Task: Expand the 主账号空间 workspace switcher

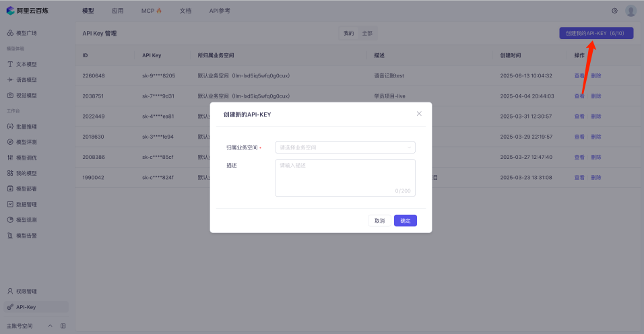Action: 50,326
